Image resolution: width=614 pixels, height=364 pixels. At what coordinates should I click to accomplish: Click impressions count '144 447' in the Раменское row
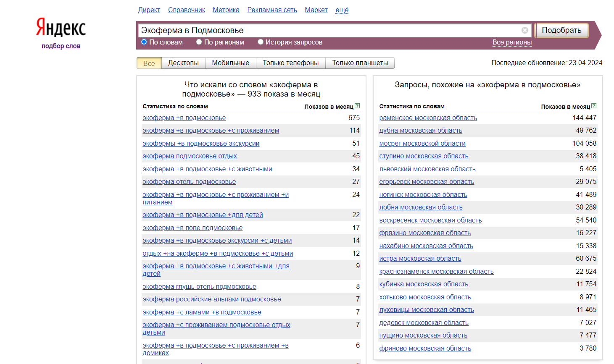pos(584,118)
